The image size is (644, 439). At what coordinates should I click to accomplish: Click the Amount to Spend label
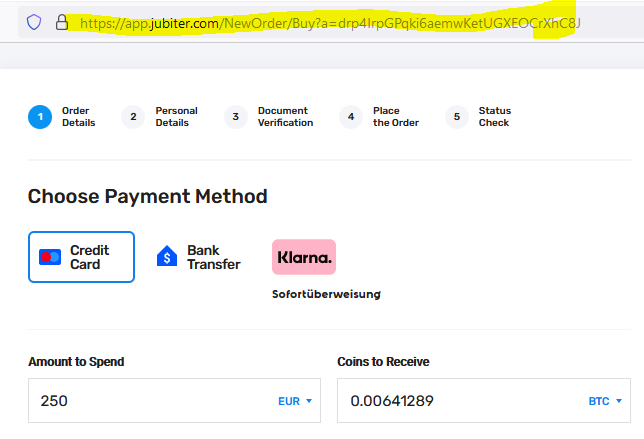[76, 361]
